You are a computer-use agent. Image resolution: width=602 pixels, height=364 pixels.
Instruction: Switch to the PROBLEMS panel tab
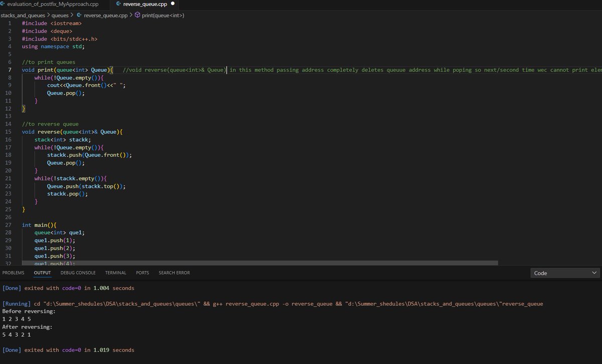point(13,273)
